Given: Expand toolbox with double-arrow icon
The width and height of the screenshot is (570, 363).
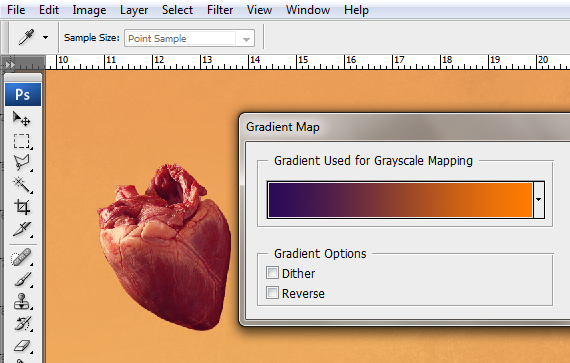Looking at the screenshot, I should [x=10, y=65].
